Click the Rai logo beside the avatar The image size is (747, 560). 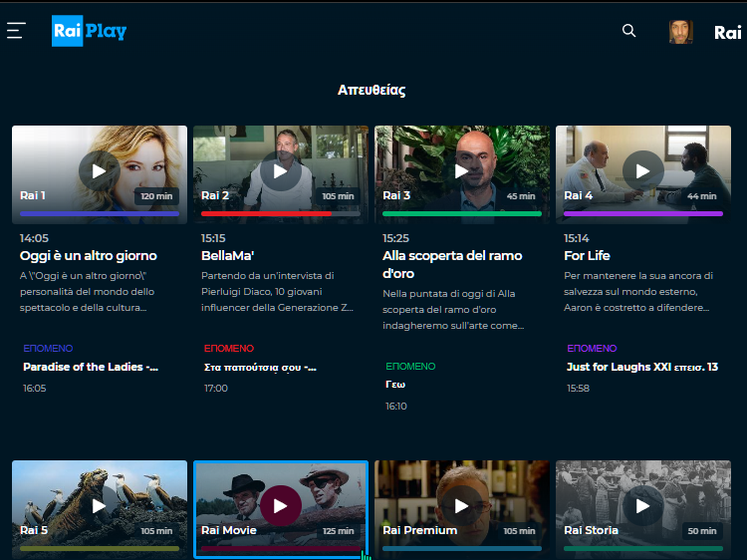[727, 33]
